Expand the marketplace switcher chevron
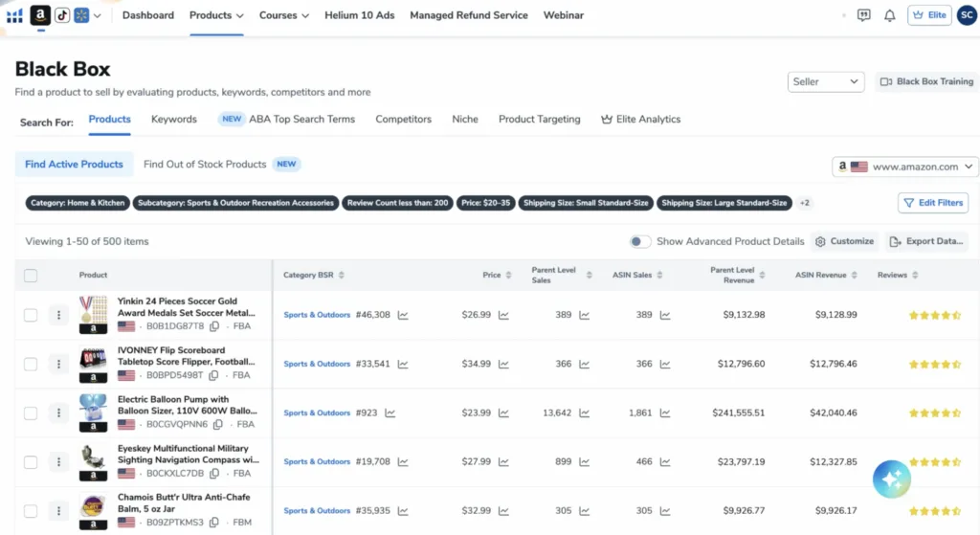This screenshot has width=980, height=535. click(97, 15)
